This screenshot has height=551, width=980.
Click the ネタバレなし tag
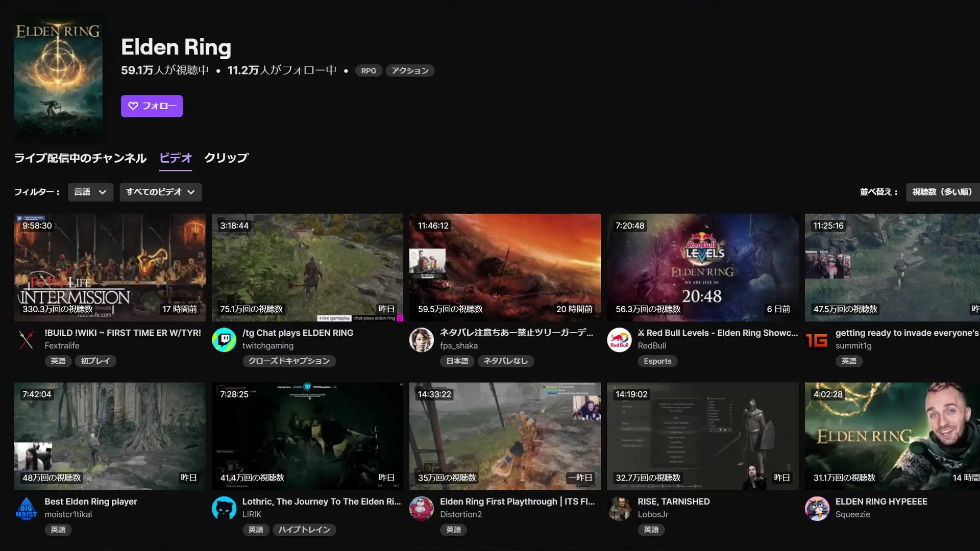(x=505, y=361)
